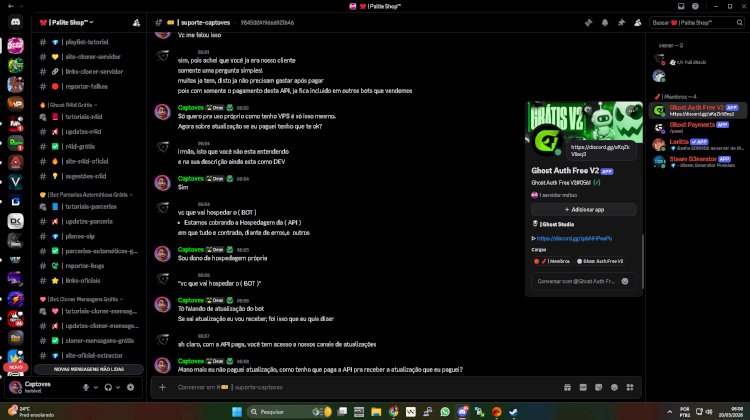Open site-r4id-oficial channel
Screen dimensions: 750x420
point(88,161)
